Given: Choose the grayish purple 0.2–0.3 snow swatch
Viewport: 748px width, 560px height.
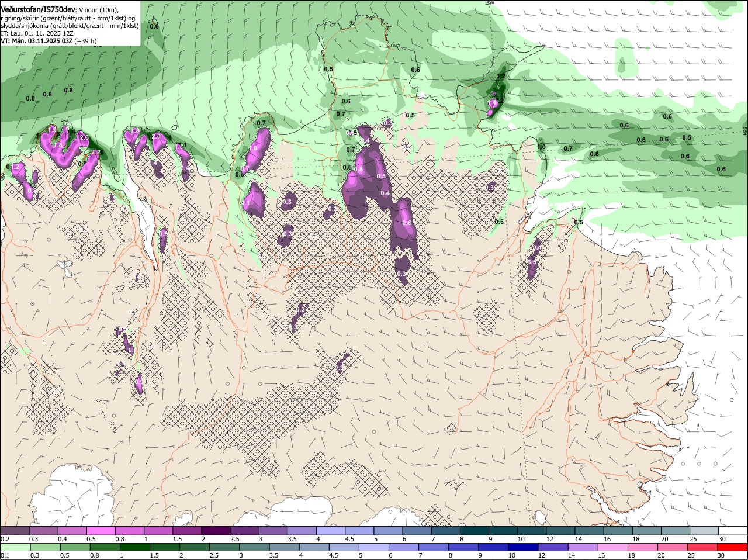Looking at the screenshot, I should (15, 531).
